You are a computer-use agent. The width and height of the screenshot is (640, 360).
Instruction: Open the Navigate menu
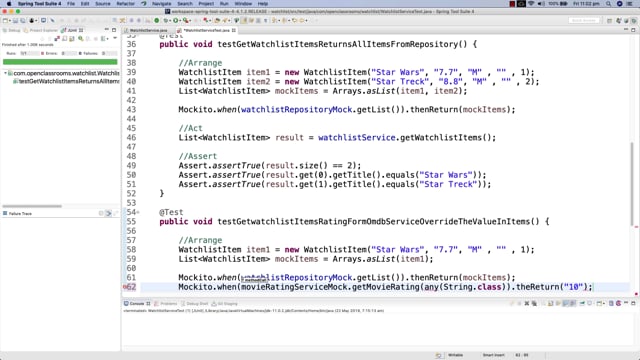tap(162, 4)
